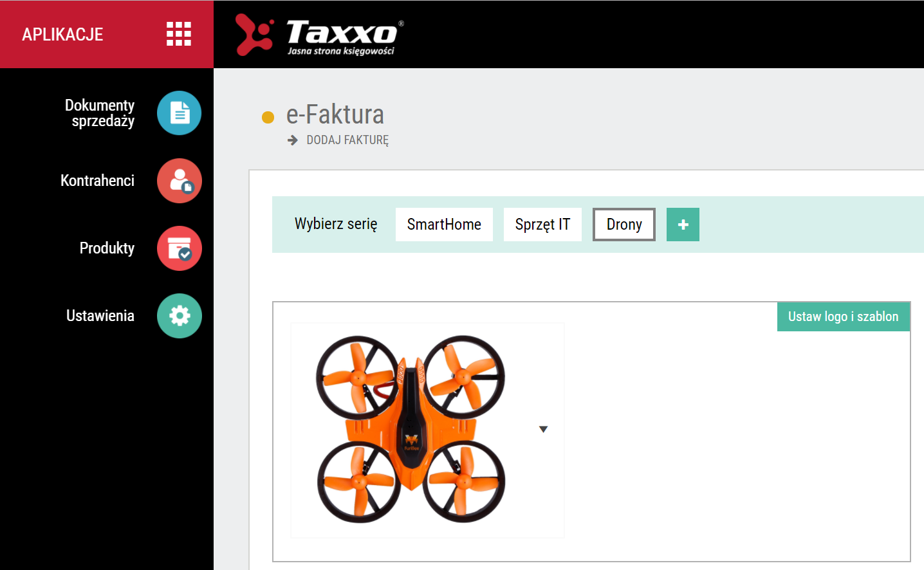Open the Ustawienia gear icon
Viewport: 924px width, 570px height.
pos(180,316)
